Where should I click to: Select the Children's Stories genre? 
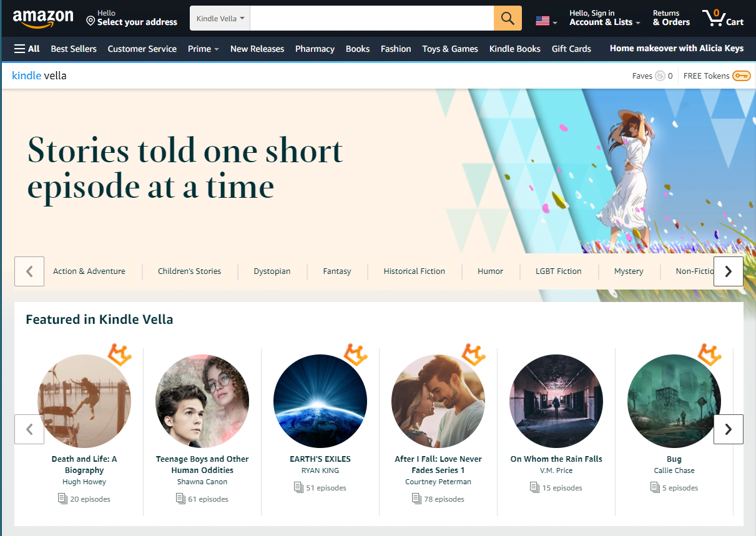tap(190, 271)
